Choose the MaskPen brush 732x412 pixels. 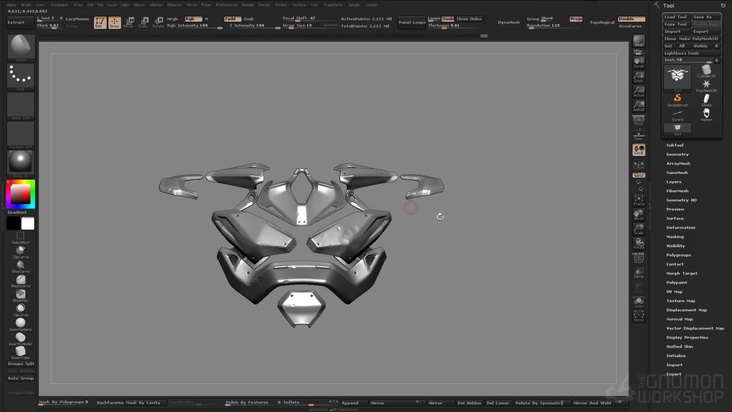coord(21,295)
